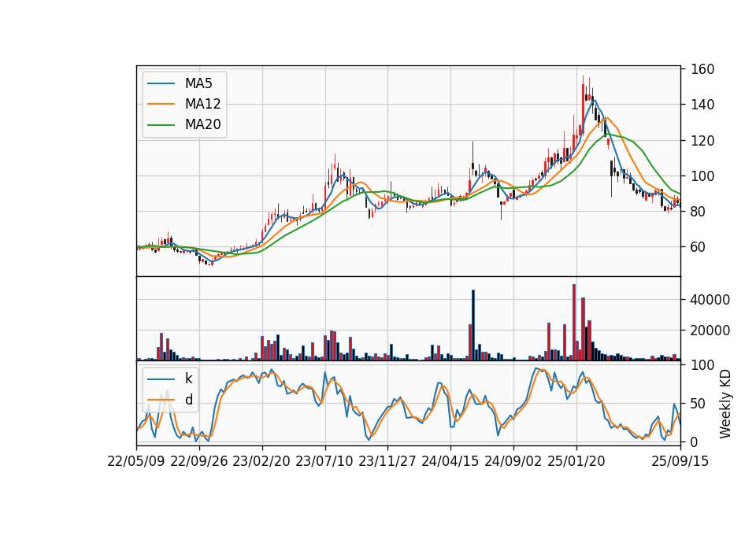Click the 24/04/15 date tick label

[450, 461]
